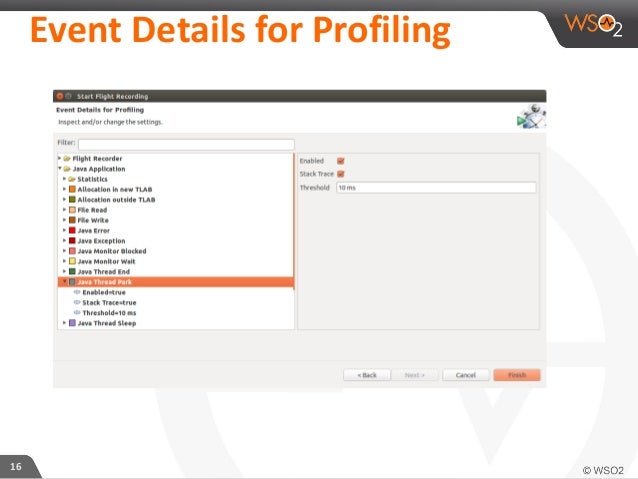Expand the Java Monitor Blocked node
638x479 pixels.
tap(64, 251)
